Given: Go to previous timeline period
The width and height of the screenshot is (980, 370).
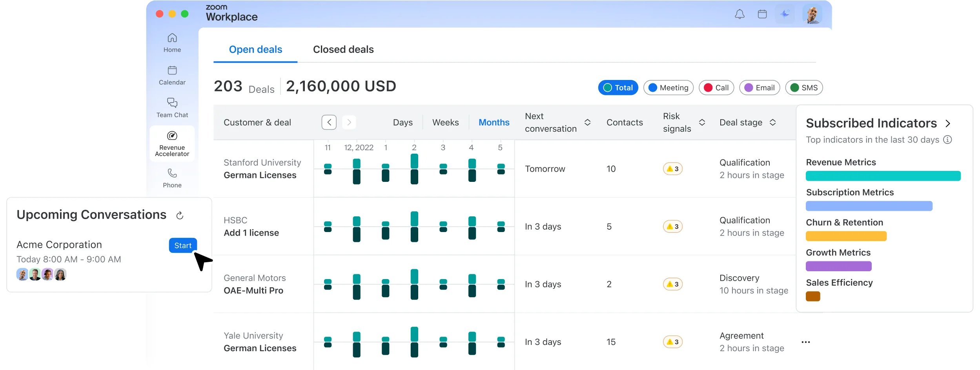Looking at the screenshot, I should point(329,123).
